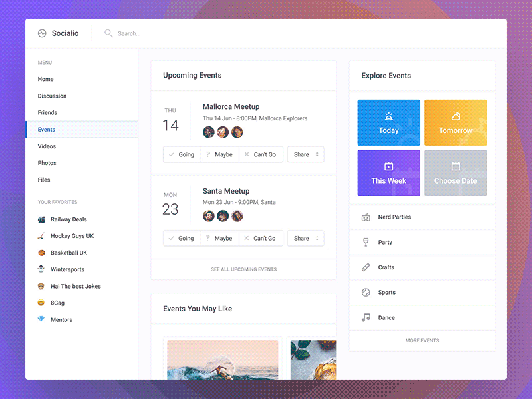Choose Can't Go for Mallorca Meetup
This screenshot has width=532, height=399.
pos(261,154)
